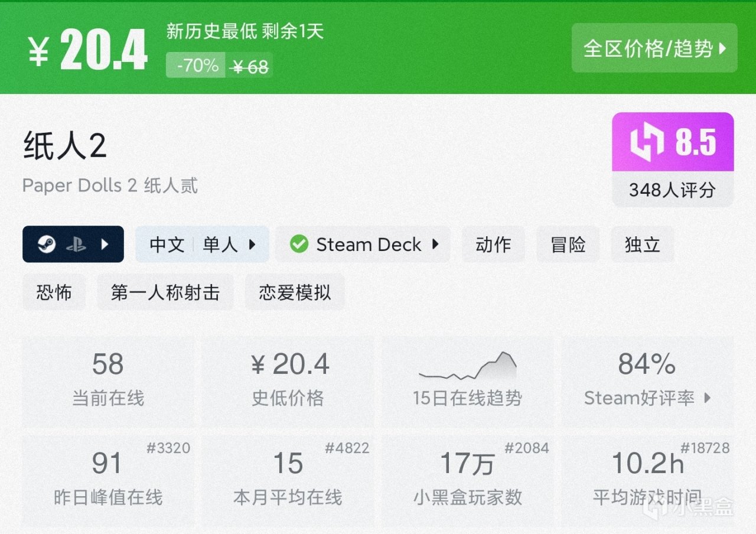Open Steam好评率 details arrow
Screen dimensions: 756x534
[x=708, y=398]
